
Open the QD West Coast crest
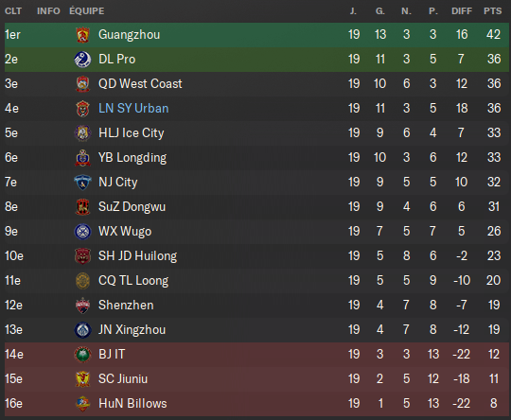tap(82, 84)
